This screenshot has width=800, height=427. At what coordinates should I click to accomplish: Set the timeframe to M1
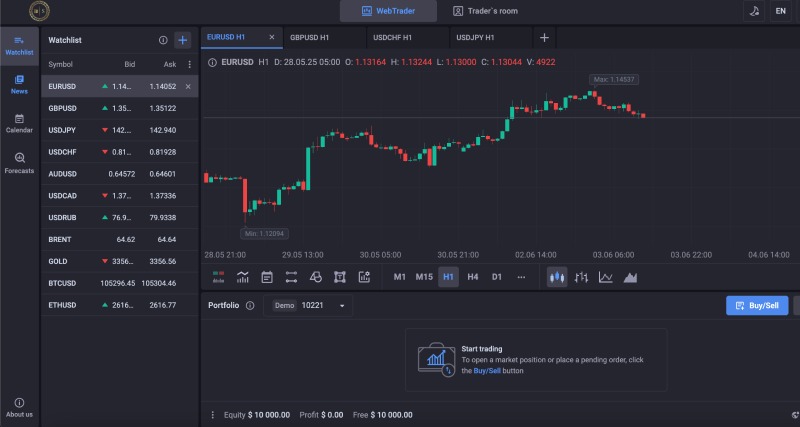pos(399,277)
